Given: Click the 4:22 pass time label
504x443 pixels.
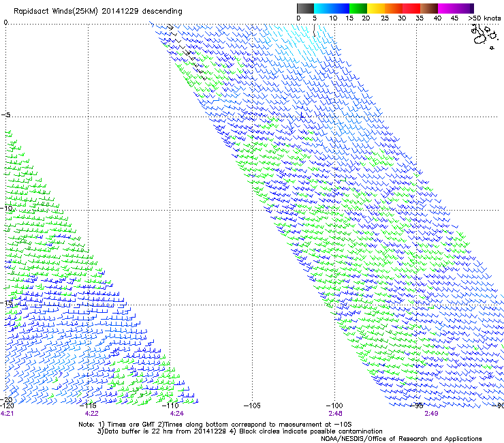Looking at the screenshot, I should point(92,414).
